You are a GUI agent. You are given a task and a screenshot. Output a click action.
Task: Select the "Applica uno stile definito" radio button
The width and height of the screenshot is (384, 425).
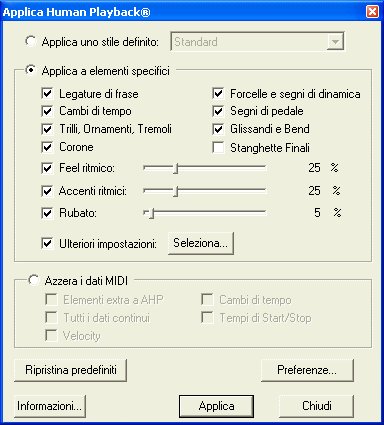point(30,42)
